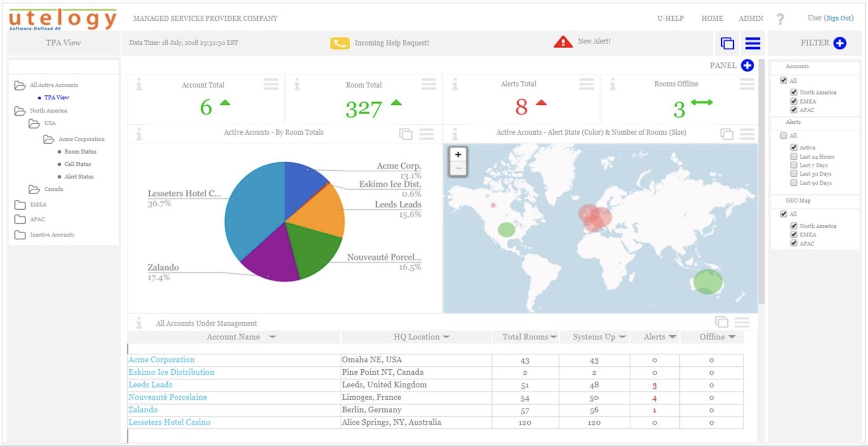Check the Last 90 Days alerts checkbox
This screenshot has height=447, width=868.
pos(793,183)
